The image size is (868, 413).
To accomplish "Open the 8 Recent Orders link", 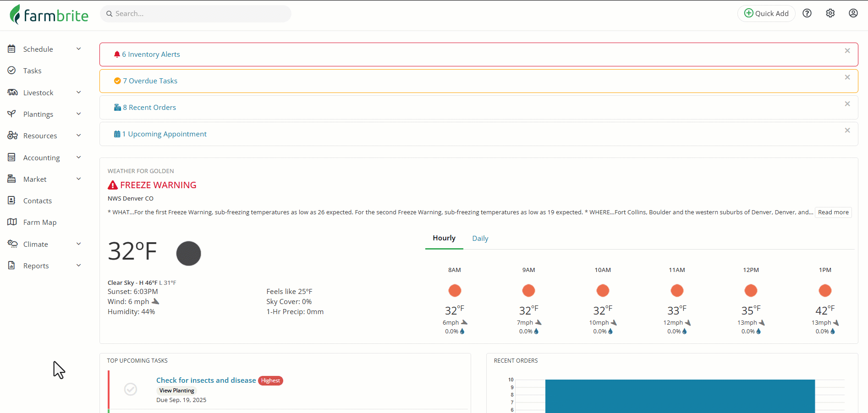I will click(149, 107).
